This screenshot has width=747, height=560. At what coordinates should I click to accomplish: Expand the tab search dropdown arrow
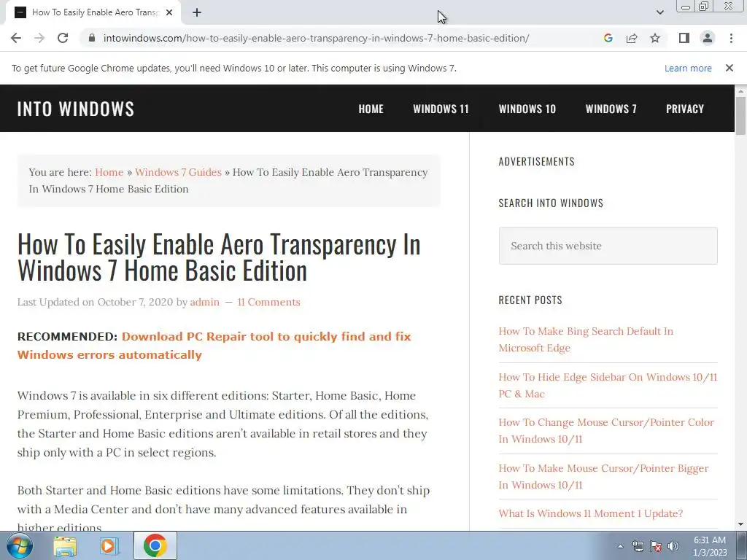pyautogui.click(x=659, y=12)
